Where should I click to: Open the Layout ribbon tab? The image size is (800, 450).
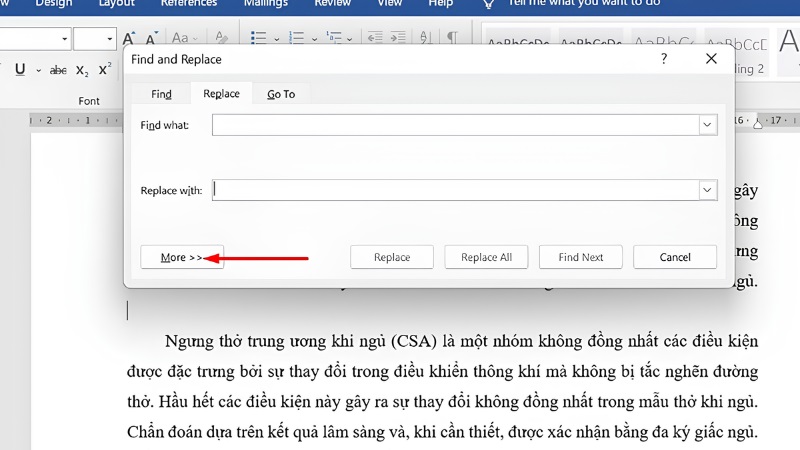[x=117, y=3]
